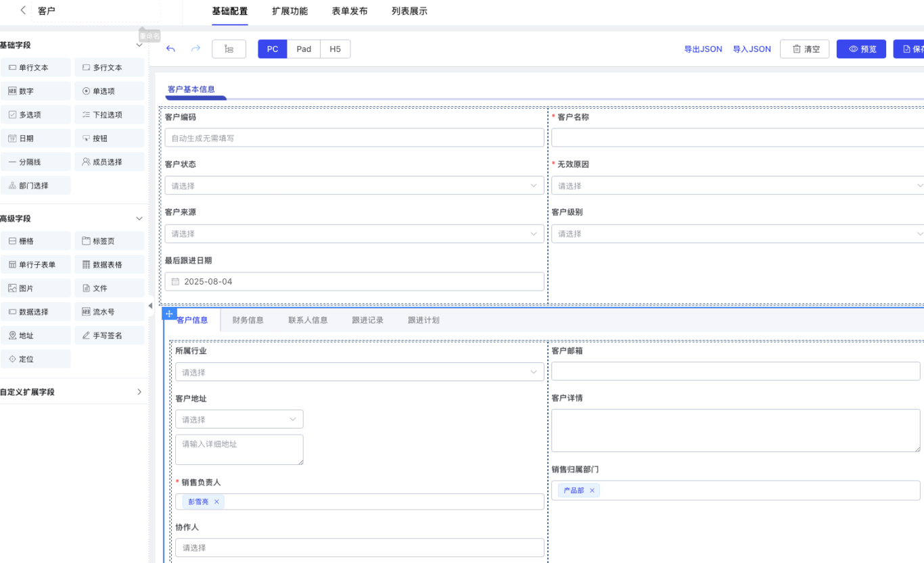
Task: Open the 列表展示 tab
Action: pos(409,11)
